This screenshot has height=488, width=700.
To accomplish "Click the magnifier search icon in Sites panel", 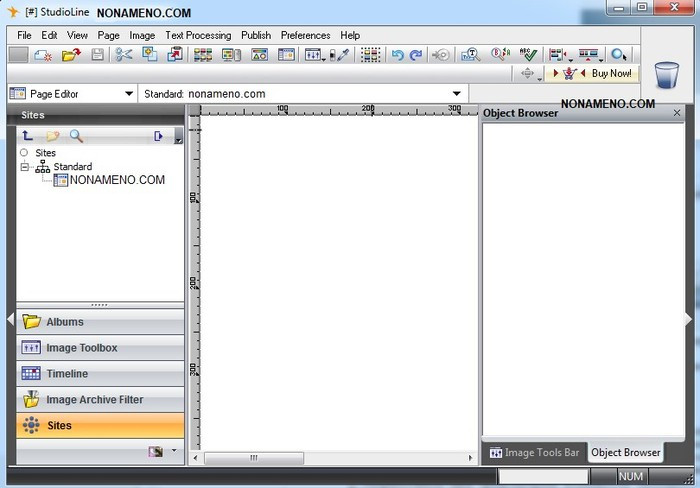I will 76,136.
